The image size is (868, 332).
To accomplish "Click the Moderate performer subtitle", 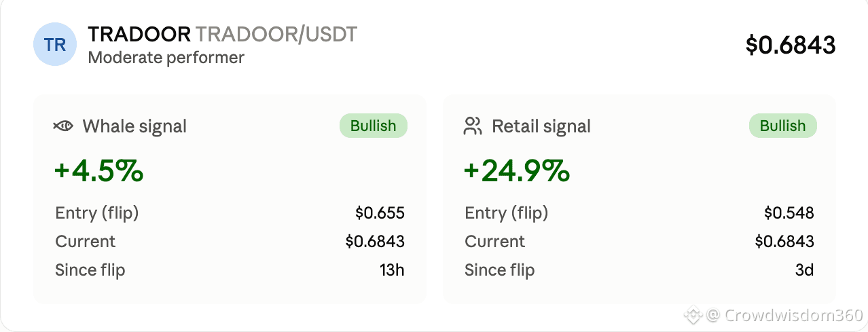I will coord(166,57).
